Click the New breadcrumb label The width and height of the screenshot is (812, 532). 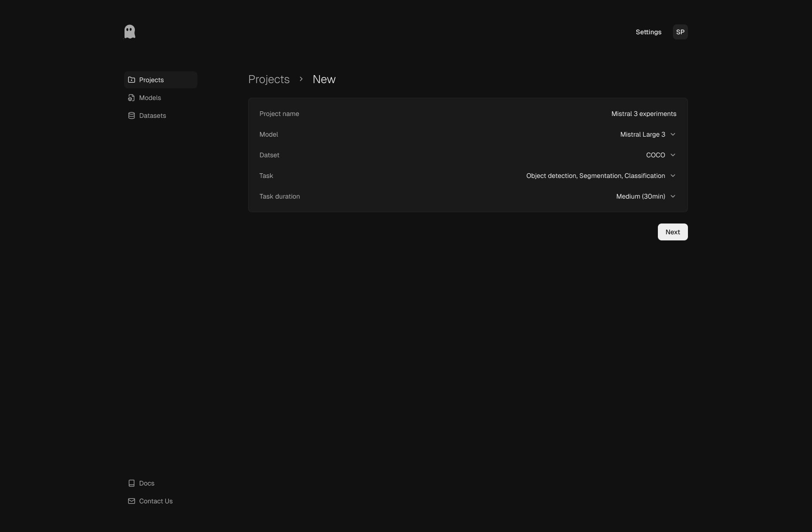tap(324, 79)
